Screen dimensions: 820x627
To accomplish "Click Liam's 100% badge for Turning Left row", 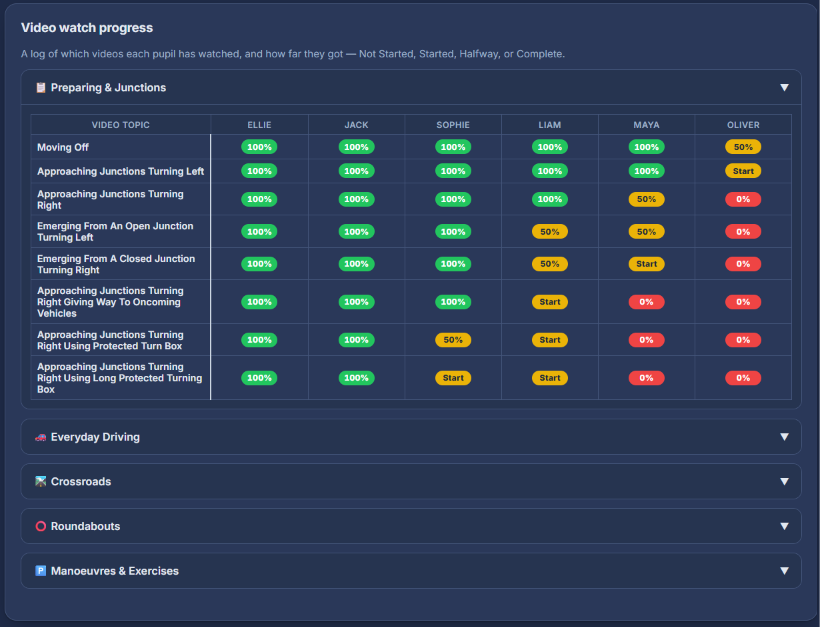I will pyautogui.click(x=550, y=171).
